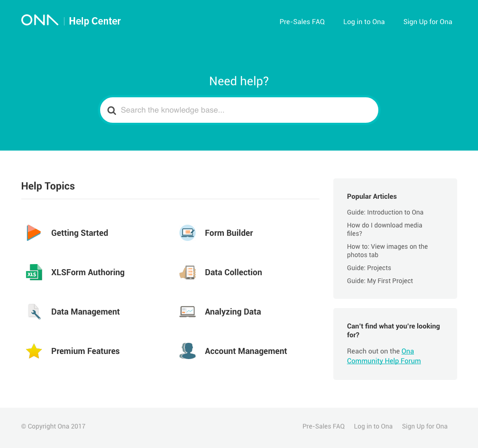
Task: Visit the Ona Community Help Forum link
Action: click(x=384, y=361)
